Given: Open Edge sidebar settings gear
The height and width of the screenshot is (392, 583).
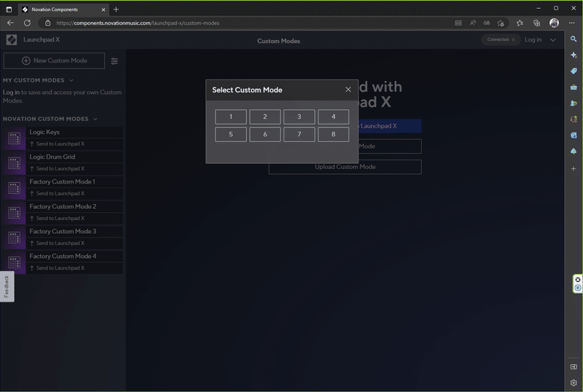Looking at the screenshot, I should 574,383.
